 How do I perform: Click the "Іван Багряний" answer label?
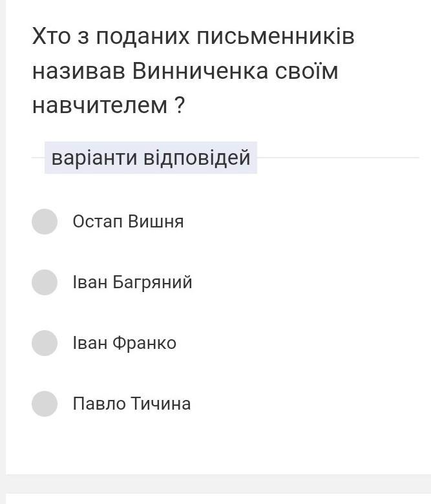point(132,282)
